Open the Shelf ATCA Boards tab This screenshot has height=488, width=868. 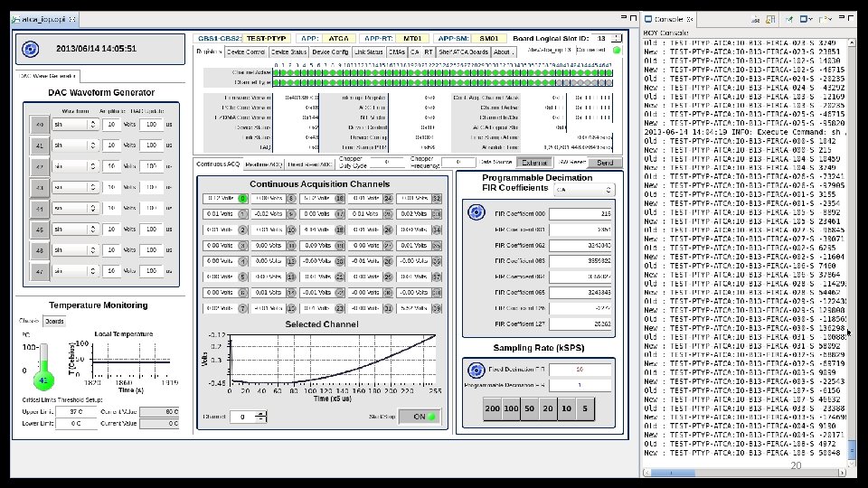point(463,52)
